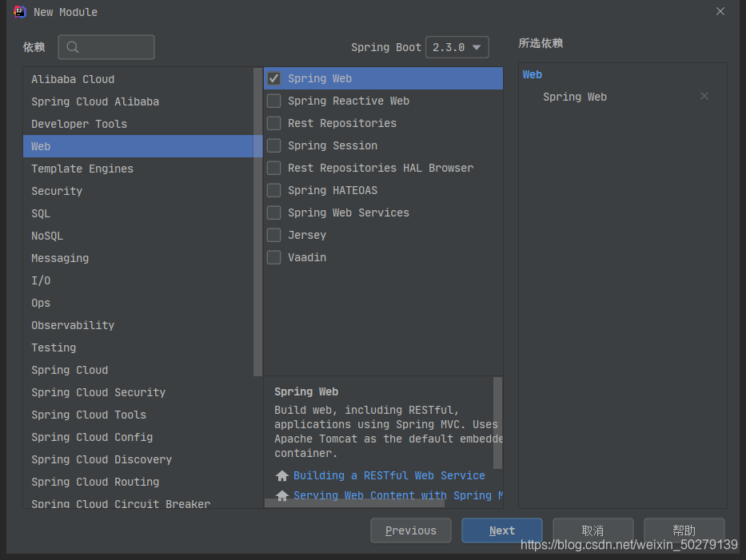Check the Rest Repositories option

coord(274,123)
